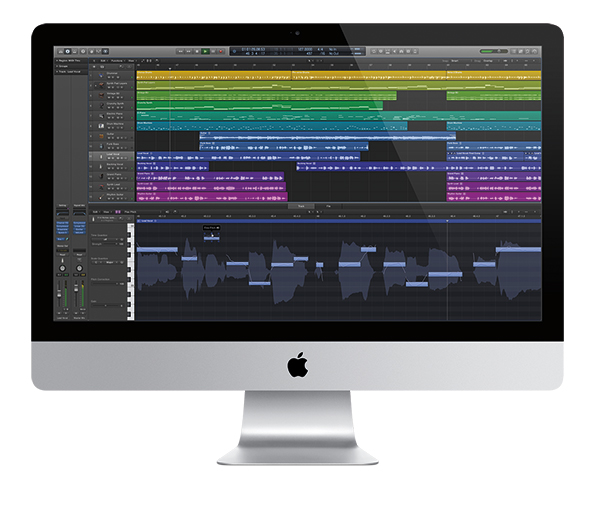600x512 pixels.
Task: Select the Rhythm Guitar track icon
Action: click(x=101, y=197)
